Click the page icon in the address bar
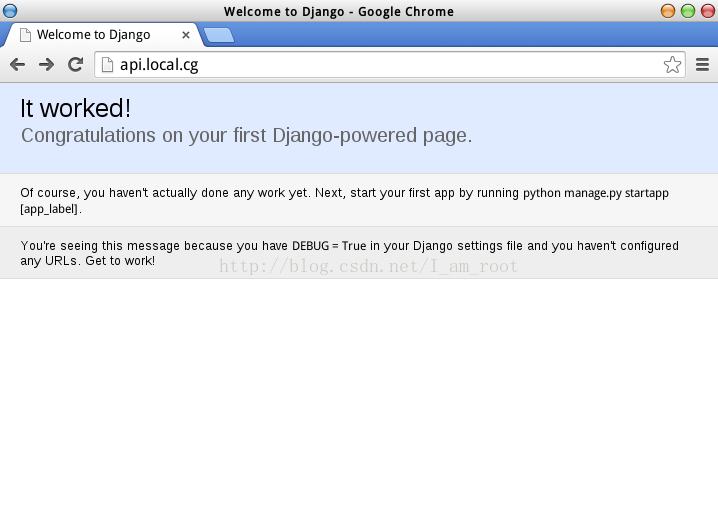Screen dimensions: 718x510 coord(107,65)
